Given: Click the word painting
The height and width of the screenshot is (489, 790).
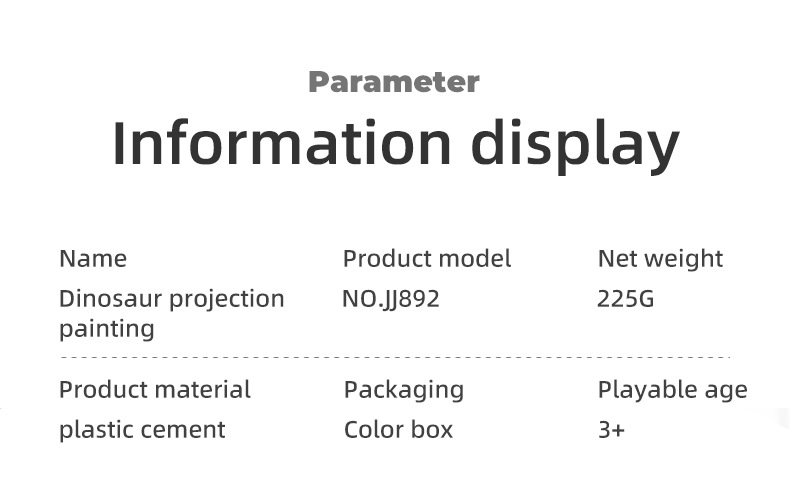Looking at the screenshot, I should [x=107, y=330].
